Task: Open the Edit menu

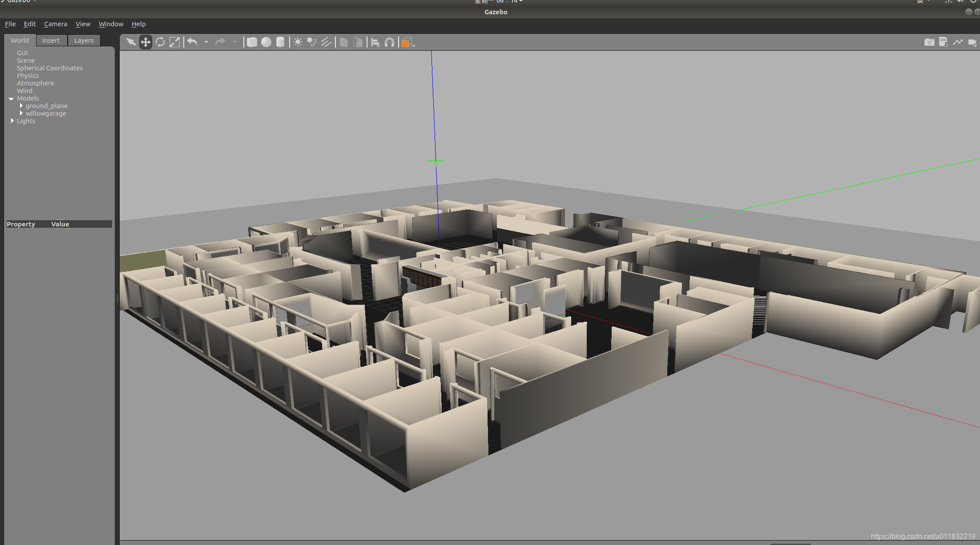Action: click(30, 24)
